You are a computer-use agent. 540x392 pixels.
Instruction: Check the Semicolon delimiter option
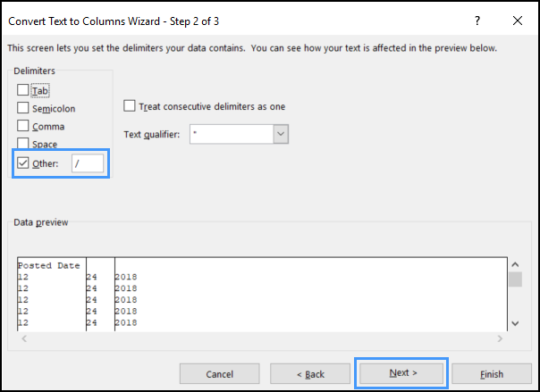click(x=22, y=108)
